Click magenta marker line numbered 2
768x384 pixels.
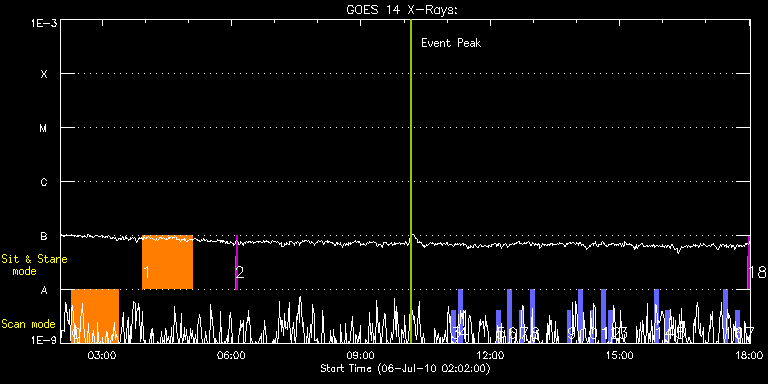(x=237, y=262)
